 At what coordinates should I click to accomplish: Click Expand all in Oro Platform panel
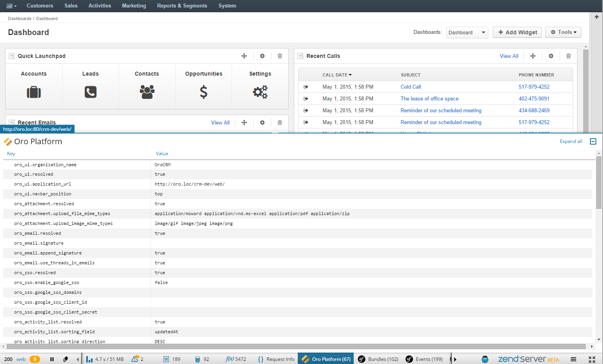pos(571,141)
